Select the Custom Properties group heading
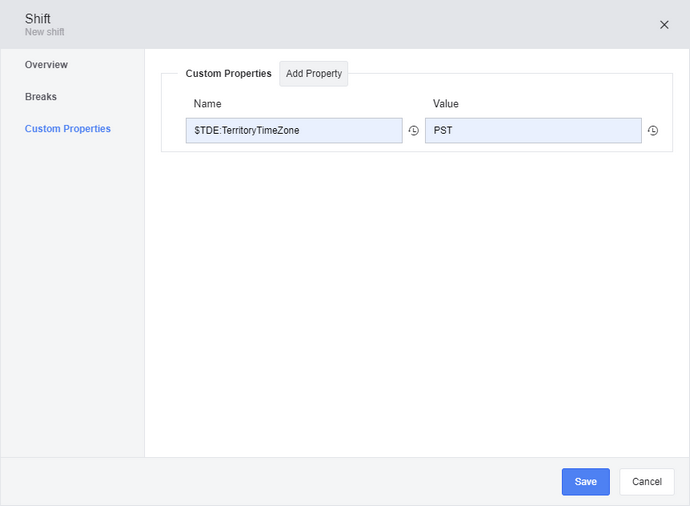The width and height of the screenshot is (690, 506). [228, 73]
